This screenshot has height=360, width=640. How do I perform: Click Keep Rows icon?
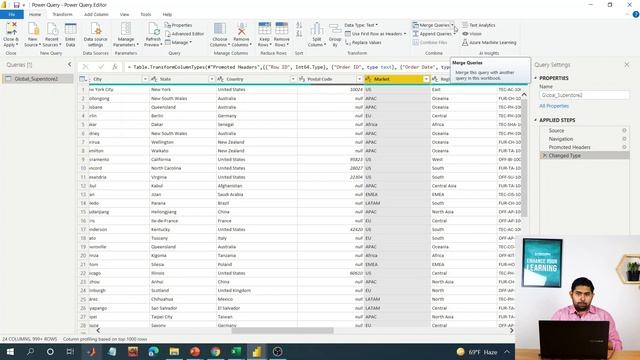[x=264, y=29]
